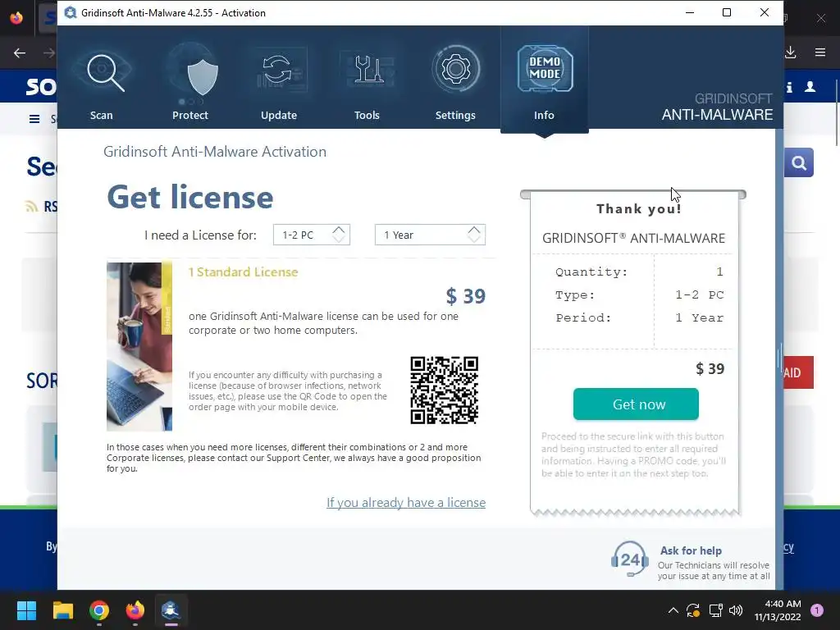
Task: Open the notification badge in the taskbar
Action: [816, 610]
